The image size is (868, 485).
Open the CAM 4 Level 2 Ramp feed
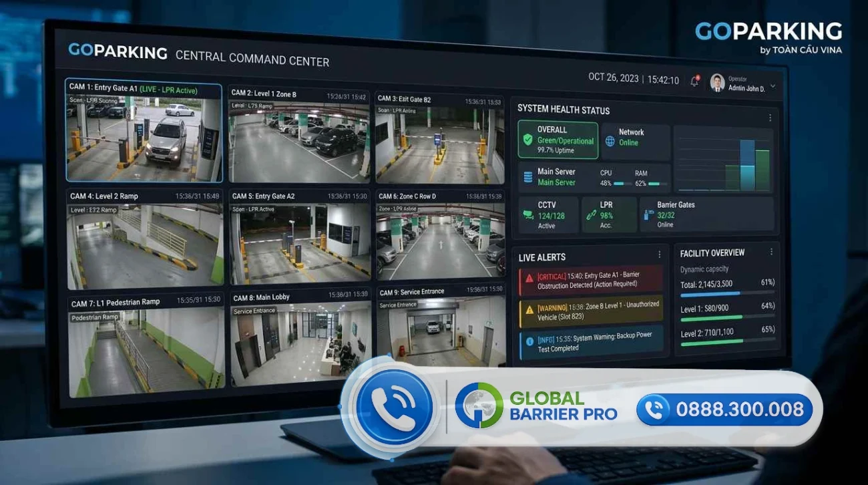pyautogui.click(x=144, y=239)
